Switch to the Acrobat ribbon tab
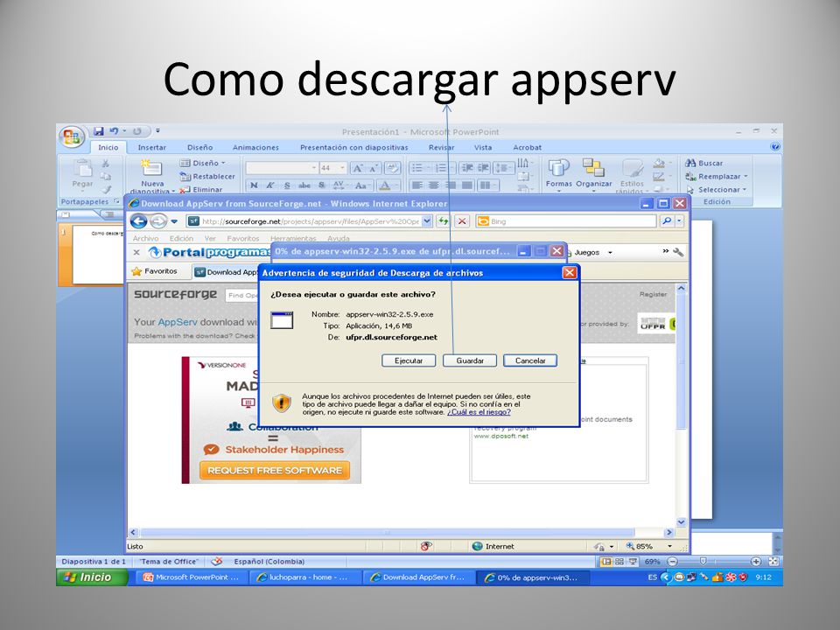Viewport: 840px width, 630px height. (527, 147)
